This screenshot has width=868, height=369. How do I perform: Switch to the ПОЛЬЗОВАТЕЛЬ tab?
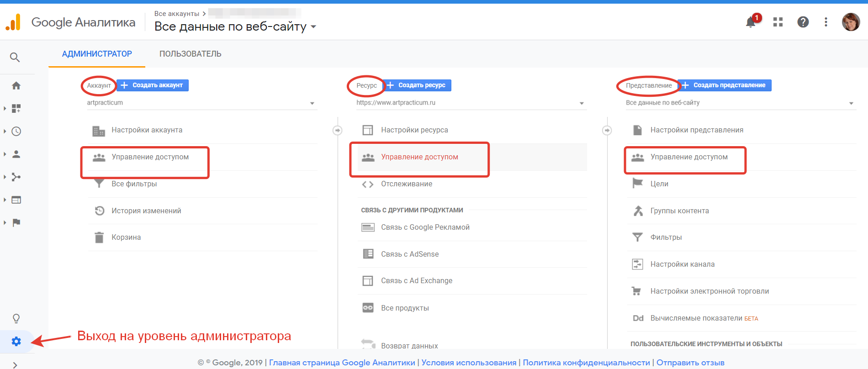pyautogui.click(x=190, y=54)
